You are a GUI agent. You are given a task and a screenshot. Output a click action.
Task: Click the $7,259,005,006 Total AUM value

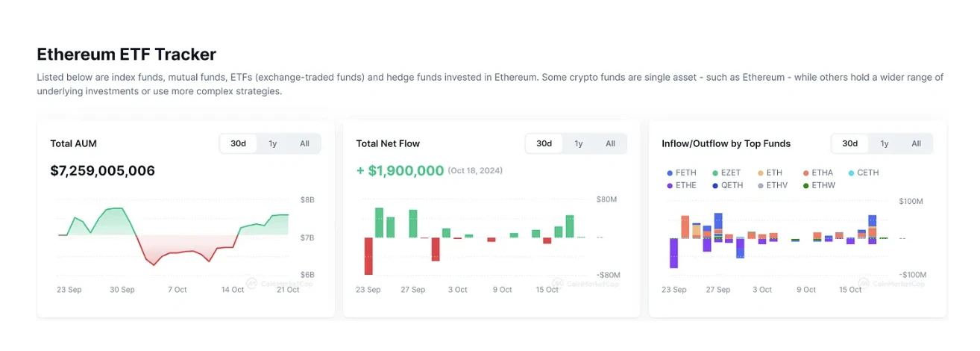(x=102, y=171)
